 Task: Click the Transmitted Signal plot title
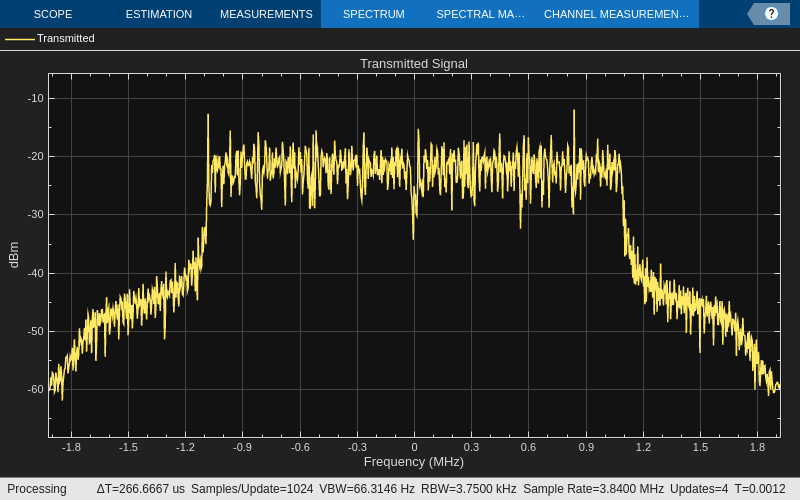[414, 63]
